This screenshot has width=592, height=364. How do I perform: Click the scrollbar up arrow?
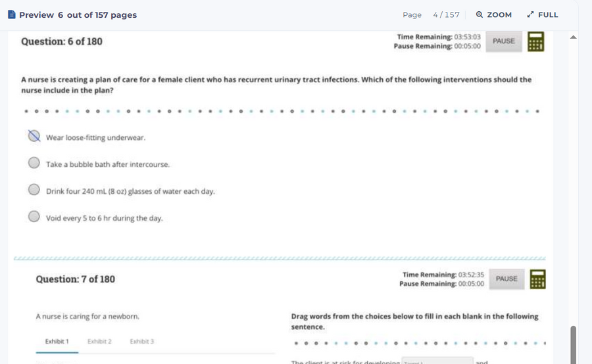coord(573,37)
